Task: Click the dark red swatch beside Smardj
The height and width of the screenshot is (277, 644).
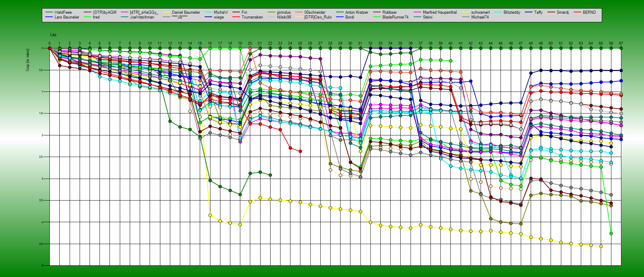Action: coord(552,12)
